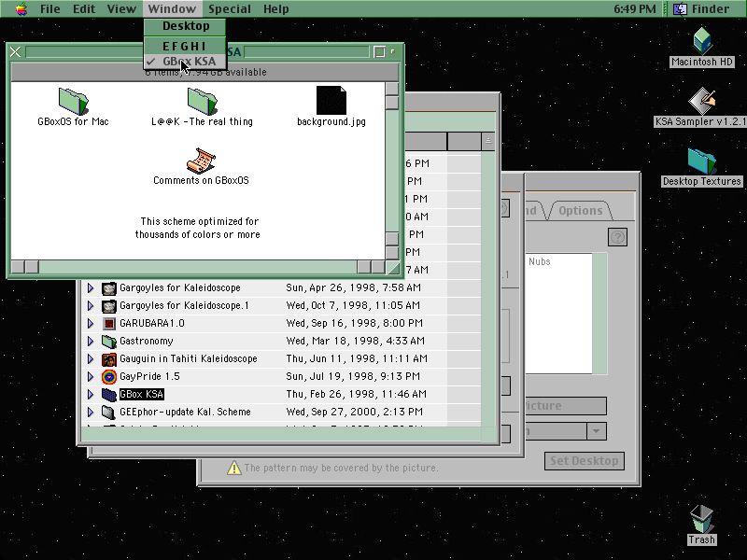Expand the GayPride 1.5 disclosure triangle

click(90, 377)
